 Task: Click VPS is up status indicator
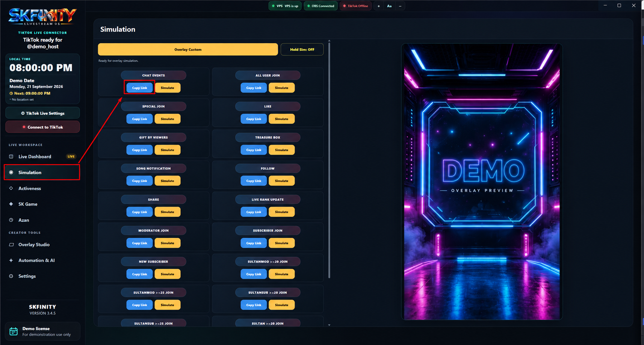click(x=285, y=6)
